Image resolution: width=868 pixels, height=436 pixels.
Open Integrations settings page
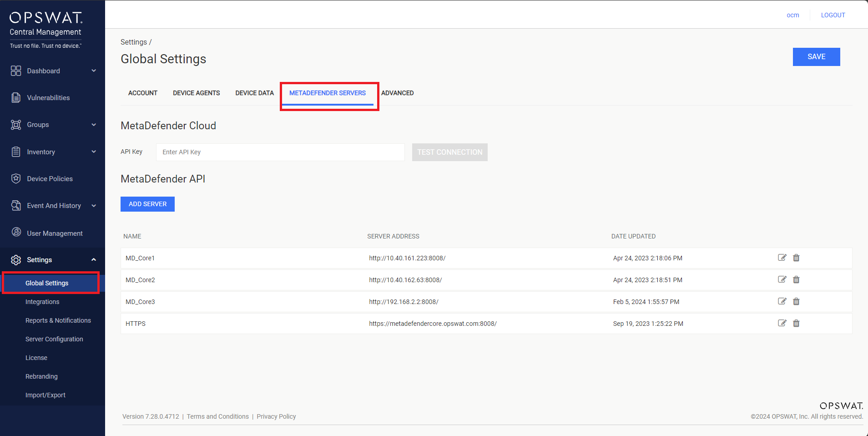tap(42, 302)
